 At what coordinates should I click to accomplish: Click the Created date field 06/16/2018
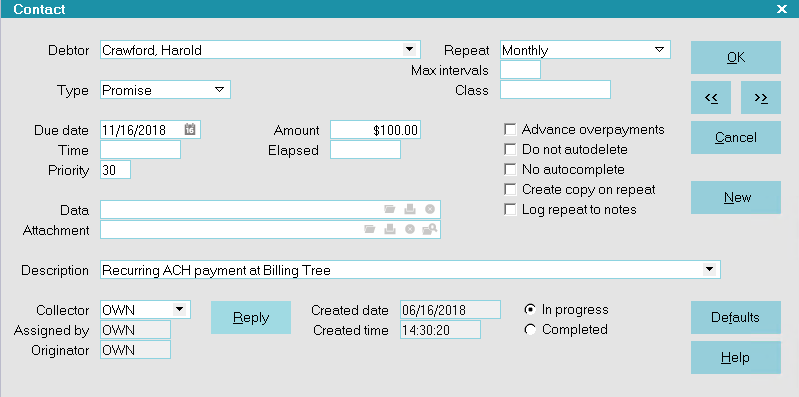450,310
